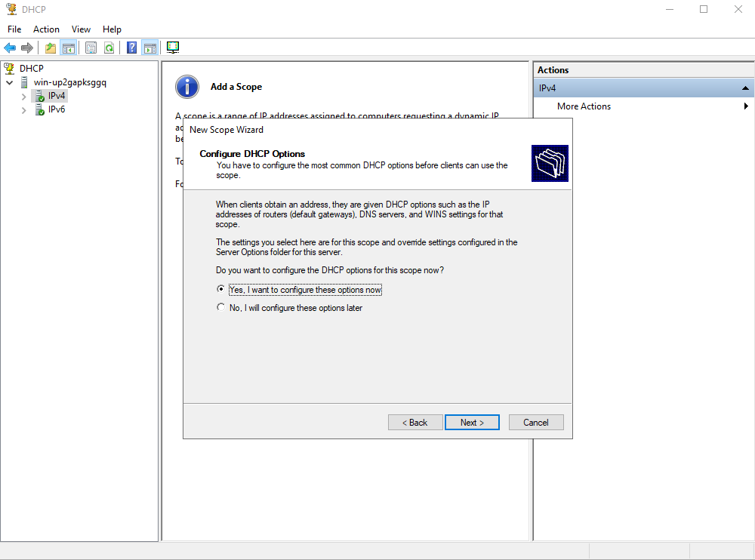Go to previous wizard page with Back
This screenshot has width=755, height=560.
415,423
